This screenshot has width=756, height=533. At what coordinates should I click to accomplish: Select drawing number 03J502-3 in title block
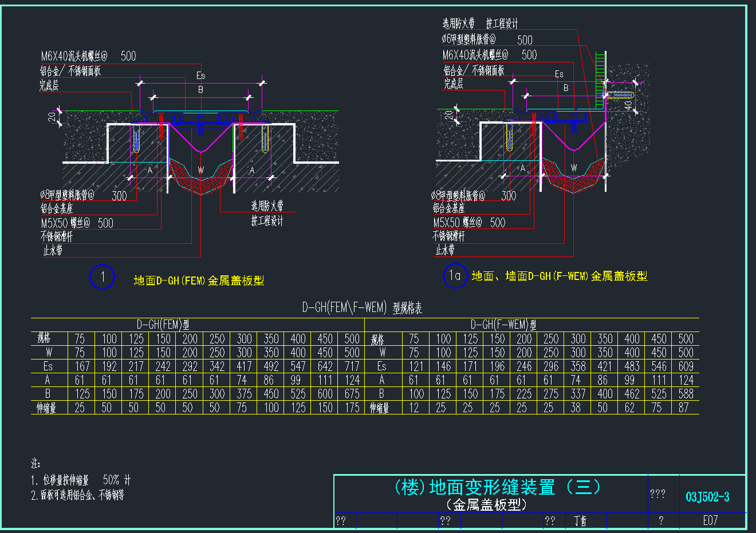click(x=707, y=496)
